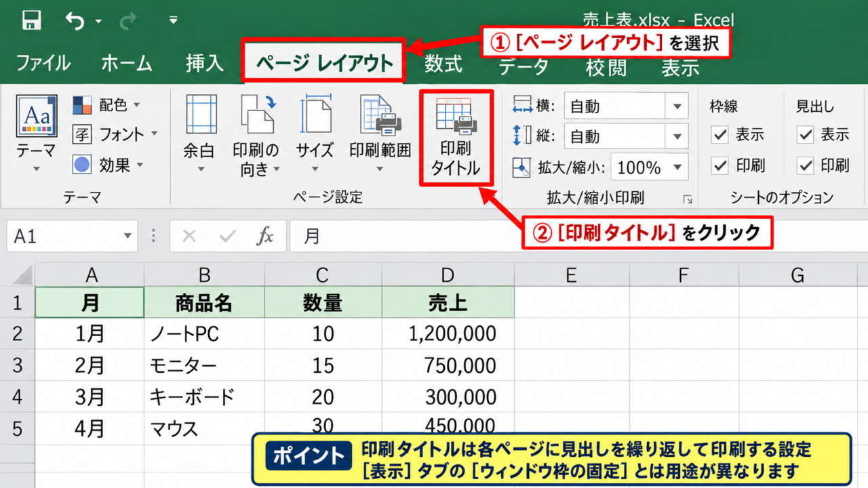The image size is (868, 488).
Task: Toggle the headings 印刷 (Print) checkbox
Action: 805,165
